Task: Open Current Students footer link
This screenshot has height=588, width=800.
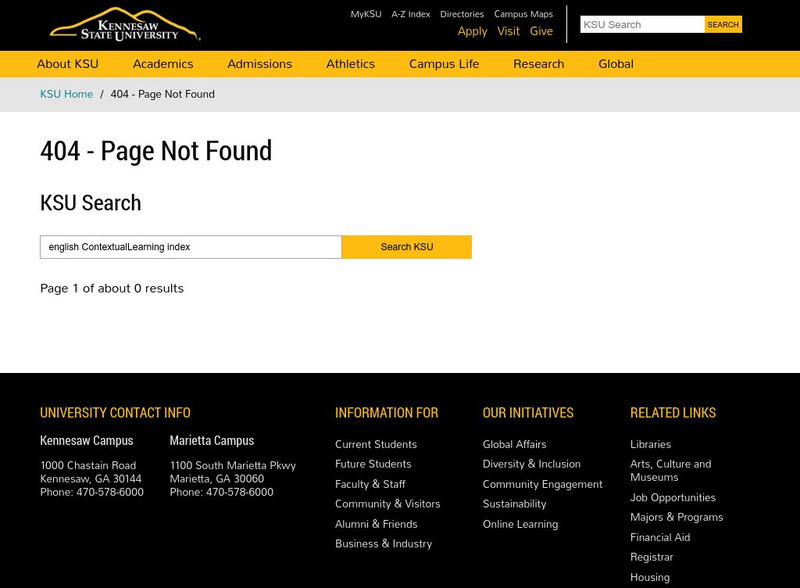Action: (x=376, y=445)
